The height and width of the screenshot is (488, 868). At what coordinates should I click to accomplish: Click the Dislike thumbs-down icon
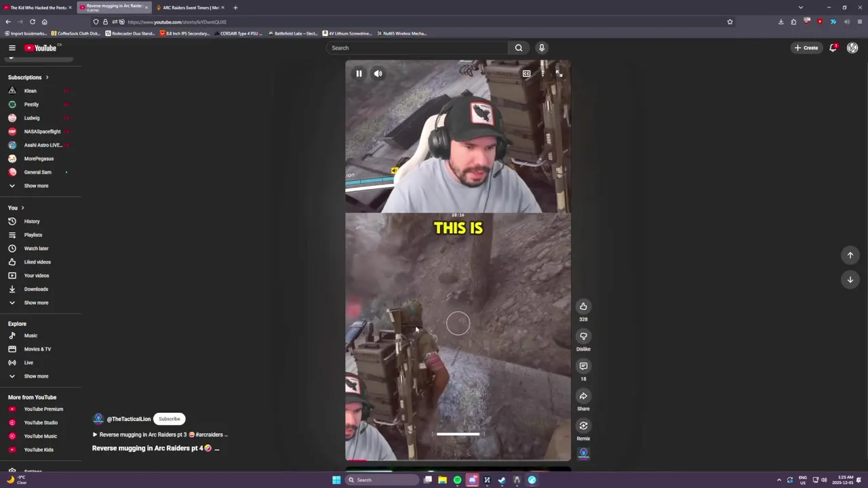[583, 336]
